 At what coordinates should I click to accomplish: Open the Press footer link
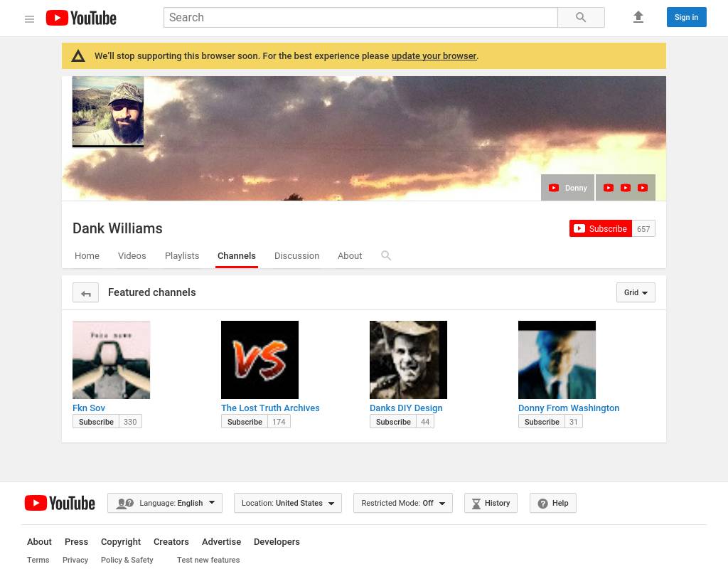pos(76,542)
